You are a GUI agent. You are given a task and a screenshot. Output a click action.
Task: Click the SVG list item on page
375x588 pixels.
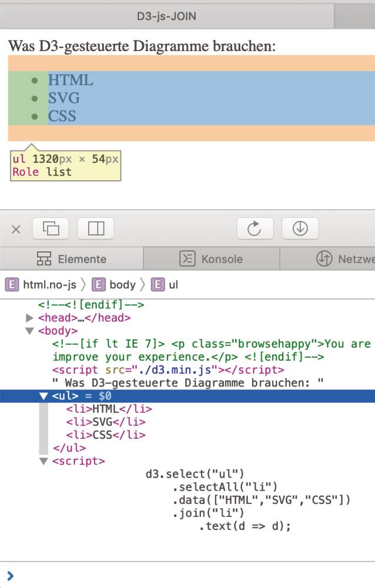(x=64, y=98)
